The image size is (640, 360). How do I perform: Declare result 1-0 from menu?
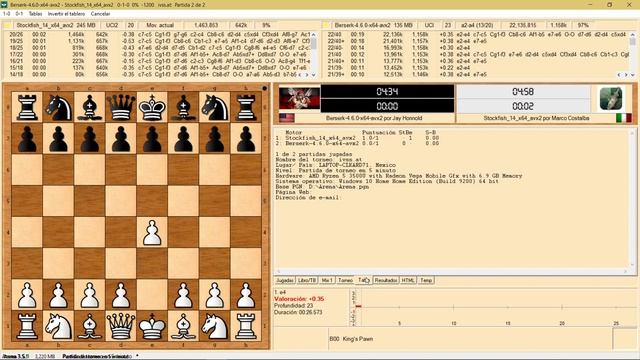[7, 13]
